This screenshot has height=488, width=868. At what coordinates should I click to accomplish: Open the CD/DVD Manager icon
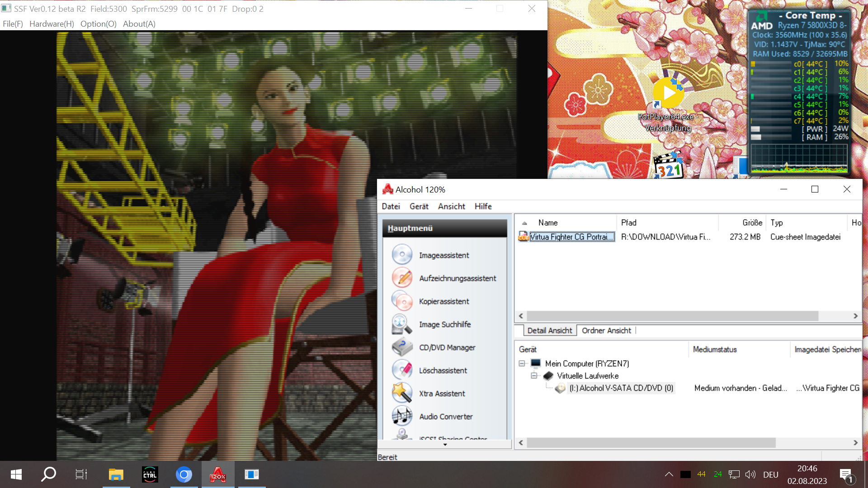coord(402,347)
